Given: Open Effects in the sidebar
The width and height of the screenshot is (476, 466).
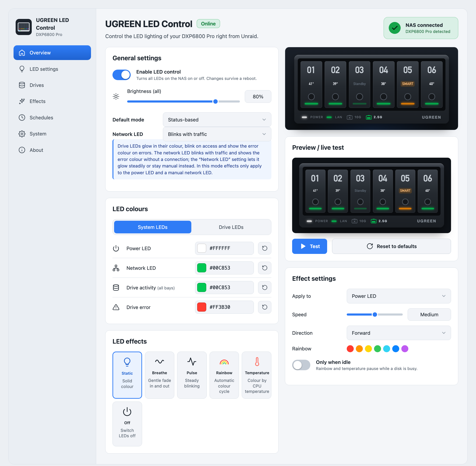Looking at the screenshot, I should coord(52,101).
